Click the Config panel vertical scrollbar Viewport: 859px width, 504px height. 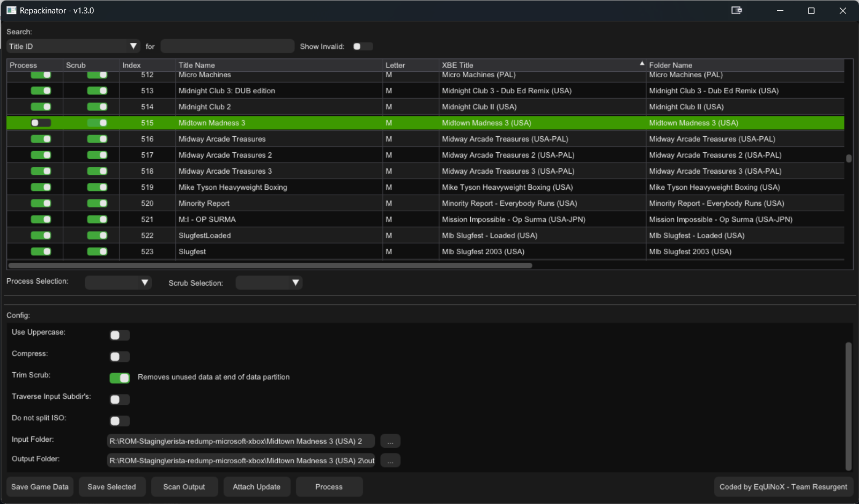pos(848,406)
